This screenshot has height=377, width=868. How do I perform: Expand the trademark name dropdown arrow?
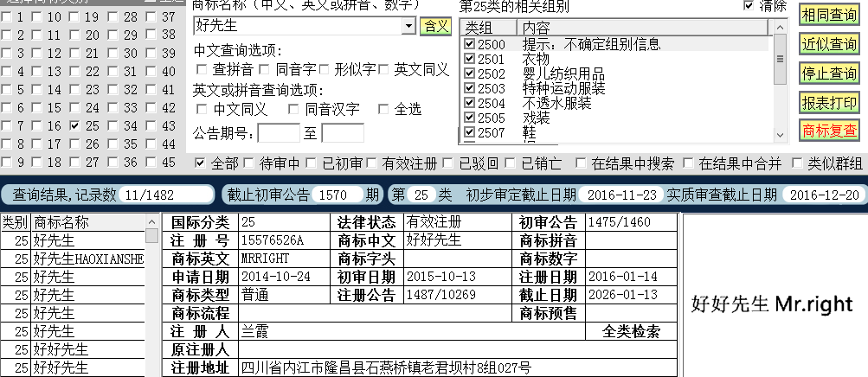coord(408,26)
